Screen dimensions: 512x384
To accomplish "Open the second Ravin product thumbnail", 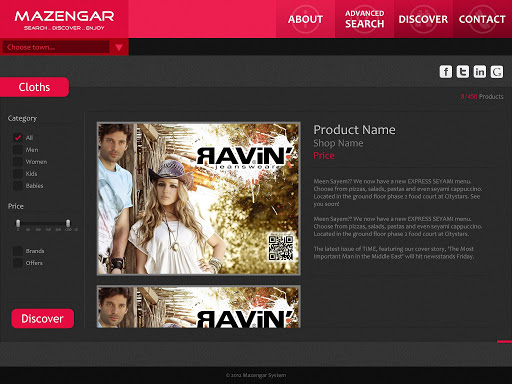I will click(x=199, y=307).
